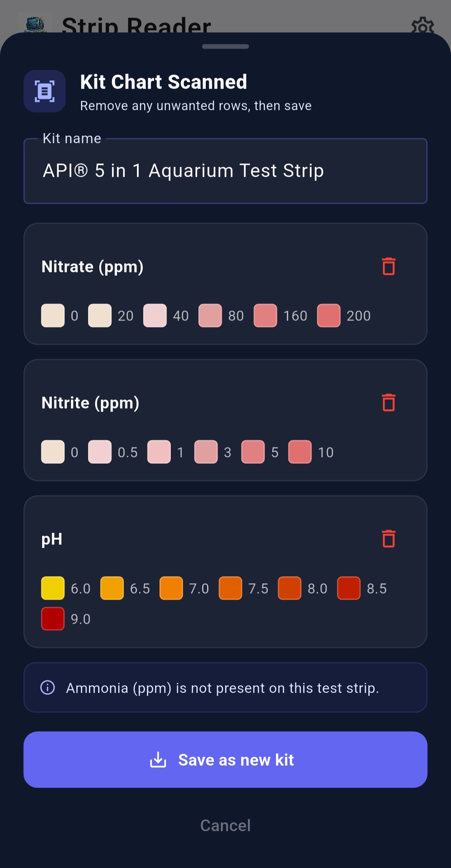Viewport: 451px width, 868px height.
Task: Select the Nitrate 80 swatch
Action: click(210, 316)
